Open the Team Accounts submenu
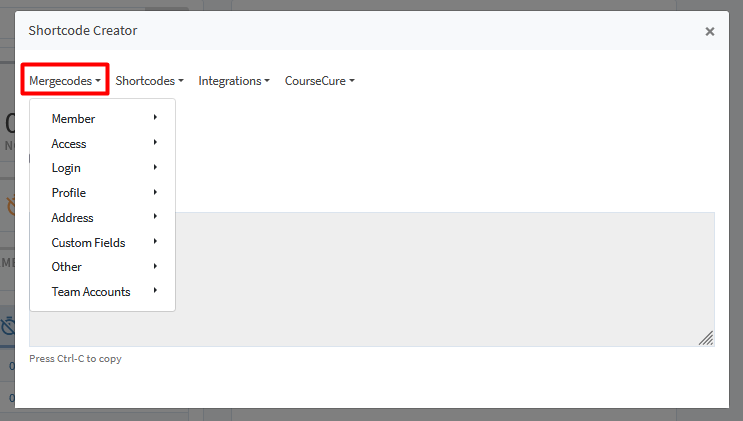The width and height of the screenshot is (743, 421). tap(102, 292)
